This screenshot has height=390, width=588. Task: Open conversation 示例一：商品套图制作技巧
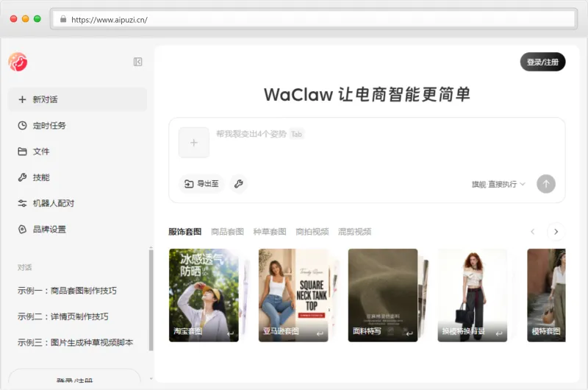pyautogui.click(x=67, y=291)
